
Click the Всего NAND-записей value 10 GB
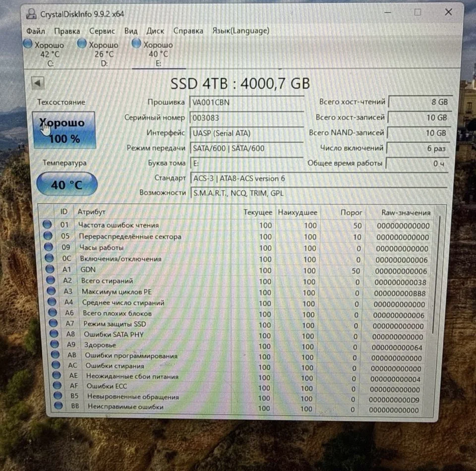point(418,133)
